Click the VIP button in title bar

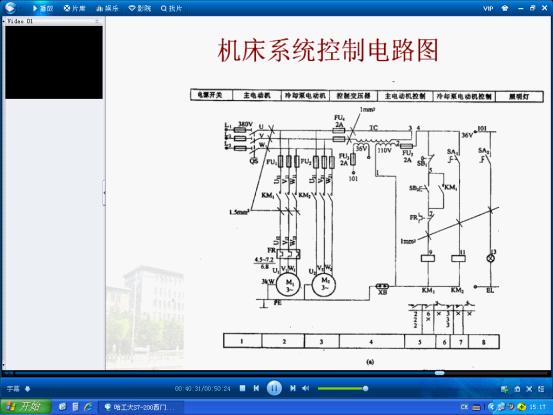click(488, 8)
